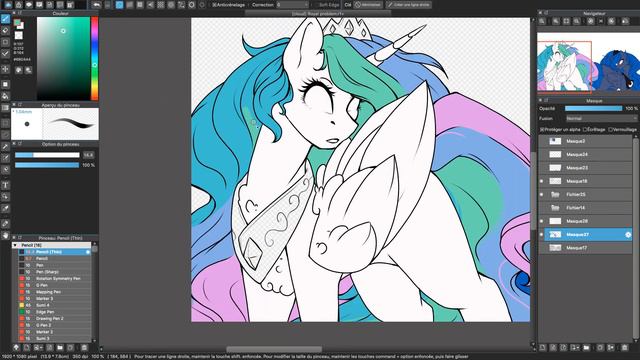Viewport: 640px width, 360px height.
Task: Click the save icon in top toolbar
Action: coord(49,5)
